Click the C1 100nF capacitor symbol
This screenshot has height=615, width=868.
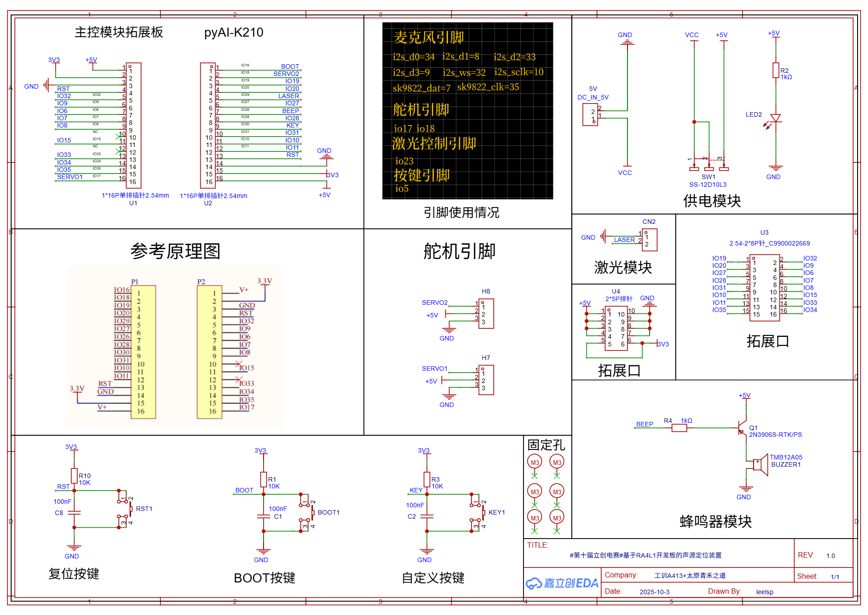coord(264,516)
